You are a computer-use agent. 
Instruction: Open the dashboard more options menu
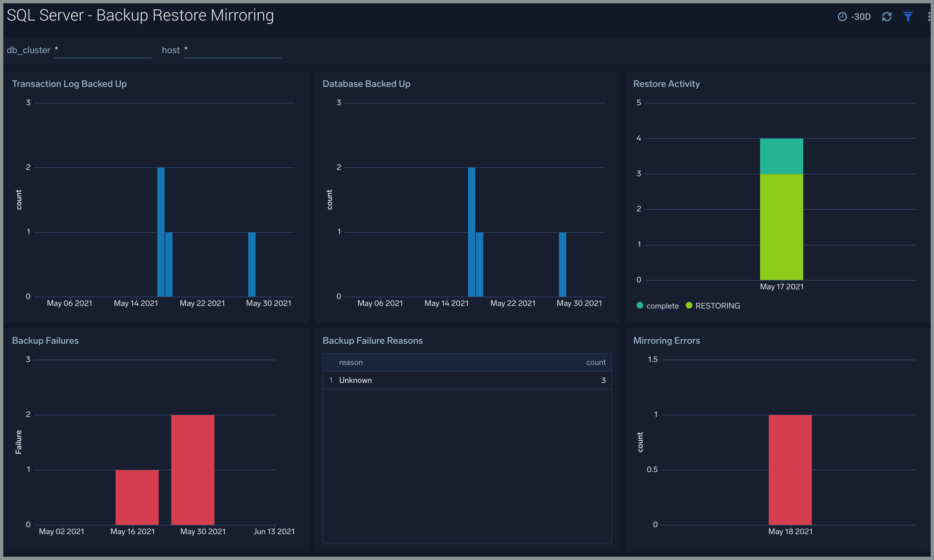tap(929, 17)
